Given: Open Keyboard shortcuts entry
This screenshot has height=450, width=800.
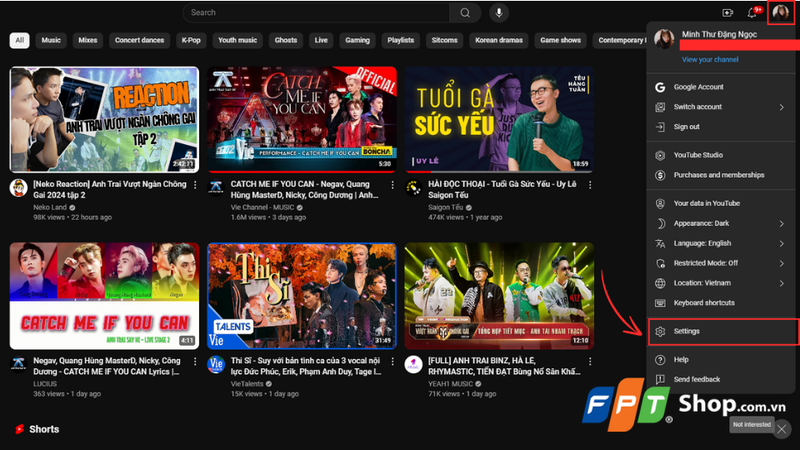Looking at the screenshot, I should click(x=720, y=303).
